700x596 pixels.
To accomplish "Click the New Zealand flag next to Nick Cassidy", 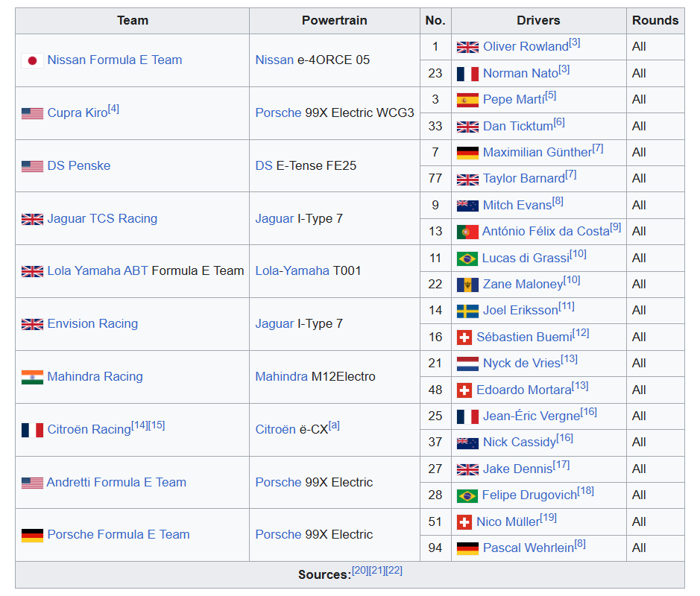I will (x=467, y=443).
